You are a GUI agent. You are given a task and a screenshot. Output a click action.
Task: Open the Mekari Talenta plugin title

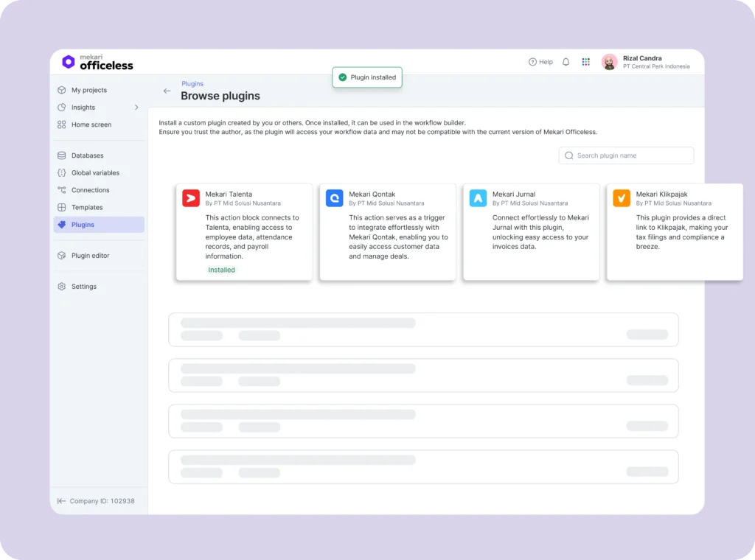click(x=229, y=195)
